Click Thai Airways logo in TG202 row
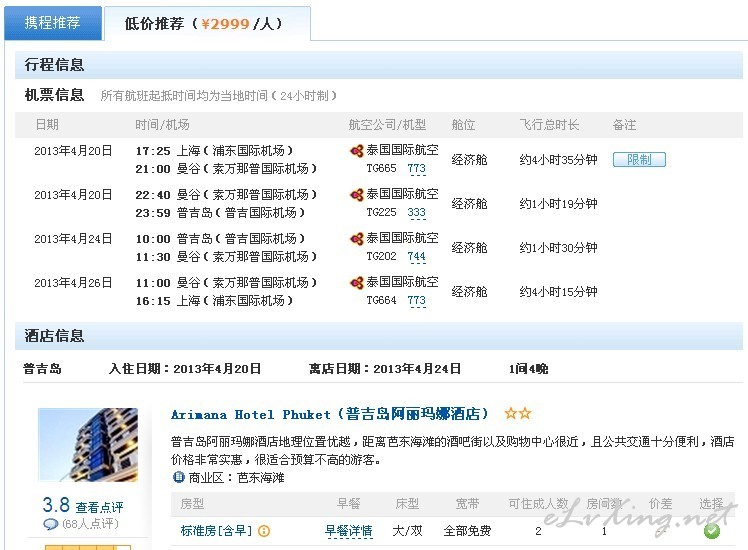Screen dimensions: 748x550 pyautogui.click(x=357, y=239)
